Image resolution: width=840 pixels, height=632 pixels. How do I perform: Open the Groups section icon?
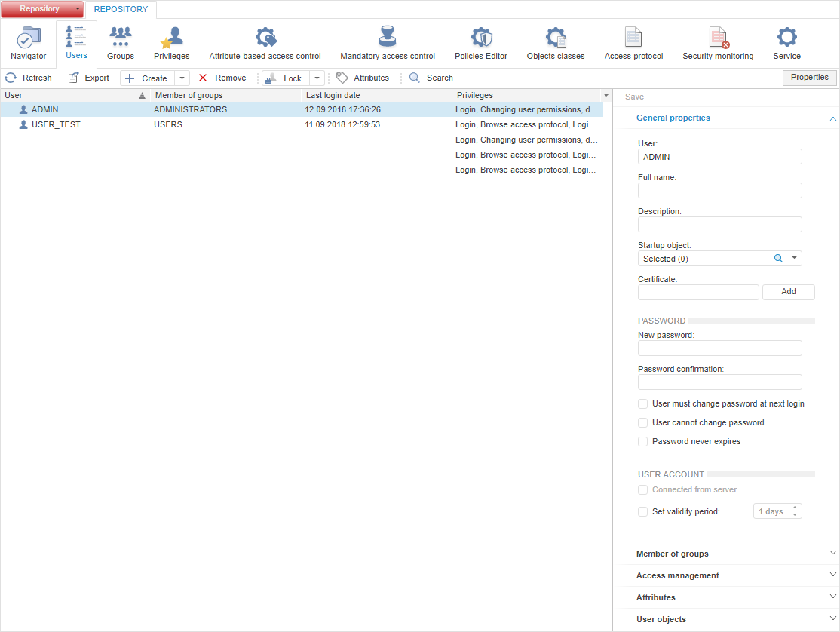[121, 38]
